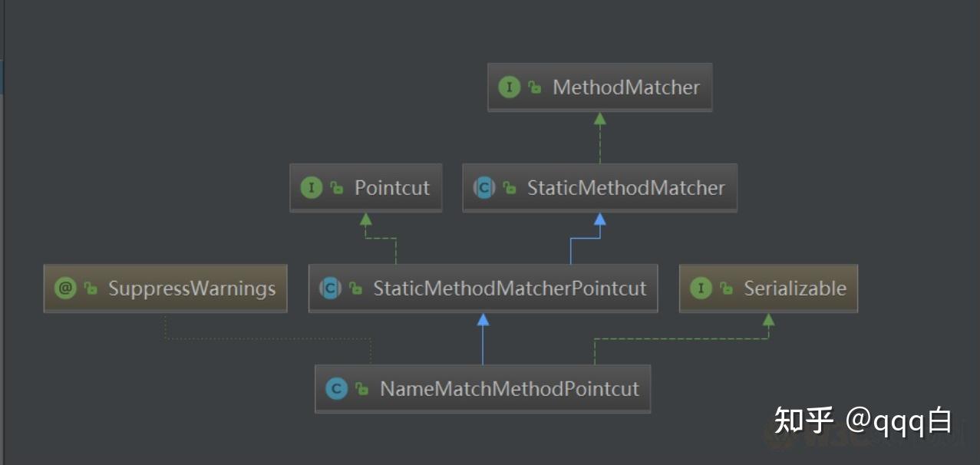Viewport: 980px width, 465px height.
Task: Click the interface icon on Serializable node
Action: point(701,289)
